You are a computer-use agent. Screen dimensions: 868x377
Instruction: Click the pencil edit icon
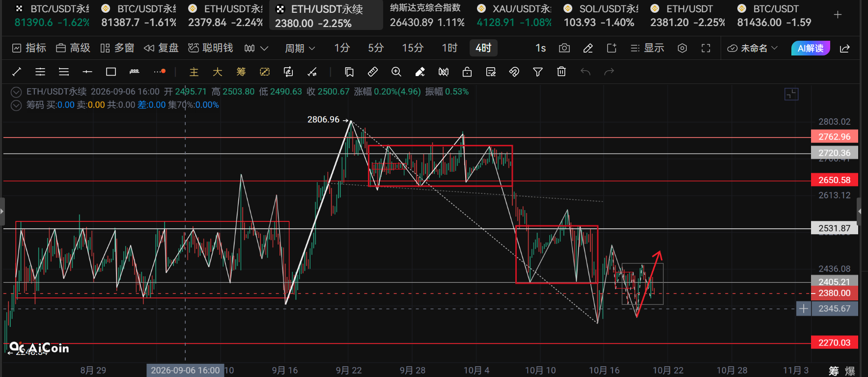[x=588, y=48]
